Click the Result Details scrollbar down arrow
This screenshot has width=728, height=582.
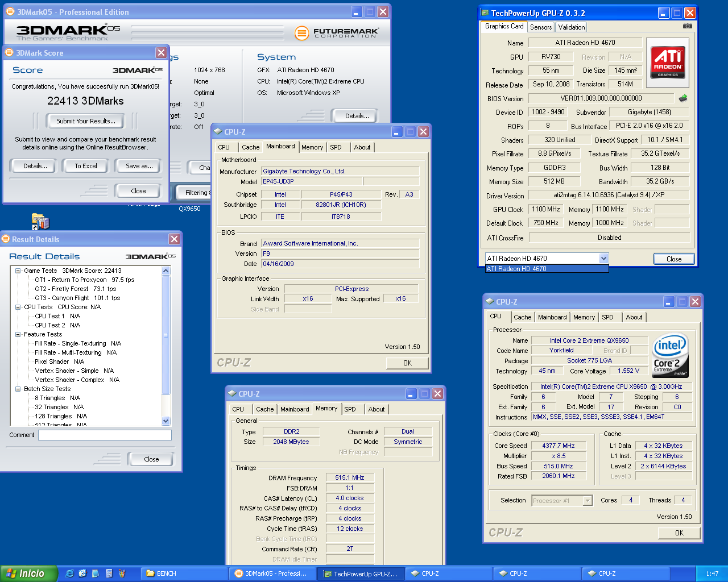point(166,421)
